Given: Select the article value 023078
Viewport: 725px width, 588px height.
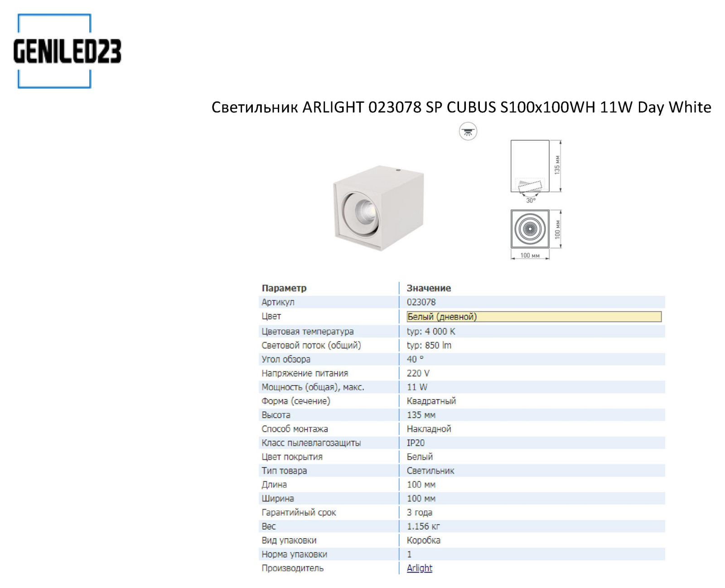Looking at the screenshot, I should [x=421, y=302].
